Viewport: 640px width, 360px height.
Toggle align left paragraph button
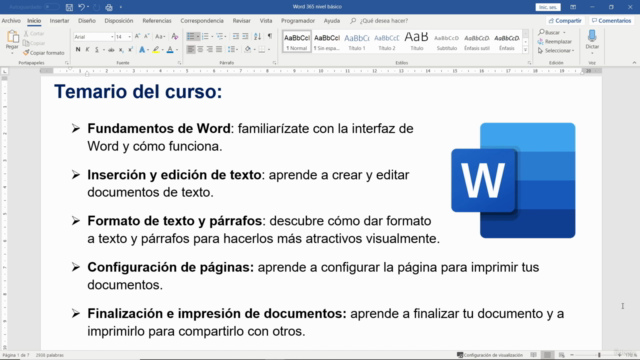coord(191,49)
